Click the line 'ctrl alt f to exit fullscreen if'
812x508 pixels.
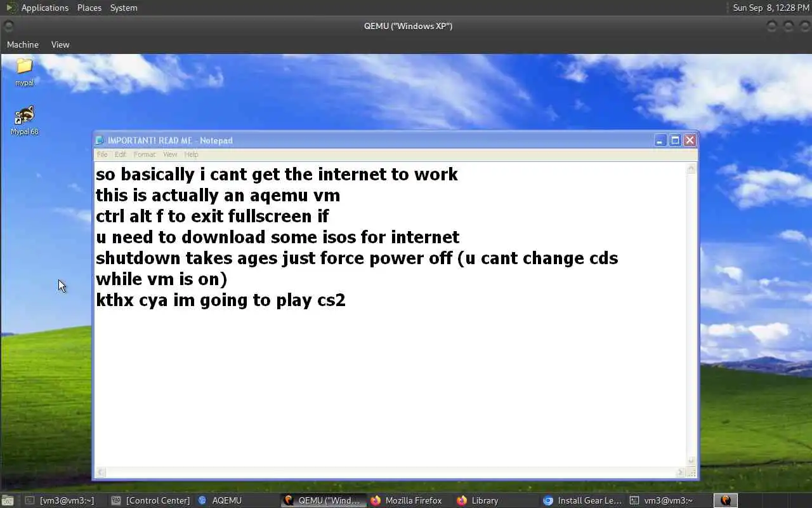(212, 217)
